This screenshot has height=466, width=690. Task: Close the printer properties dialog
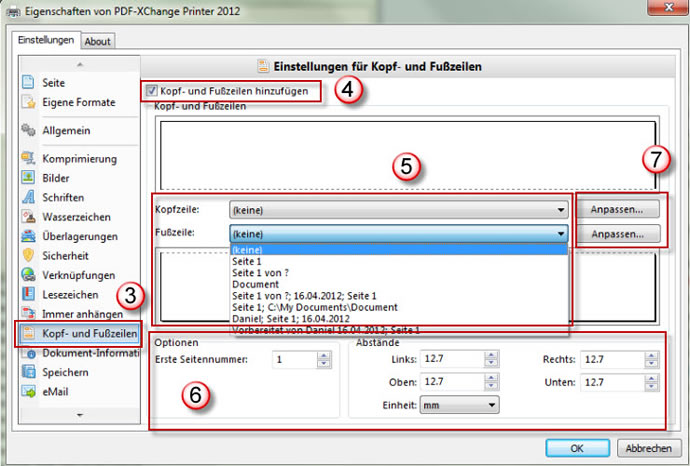click(x=668, y=7)
